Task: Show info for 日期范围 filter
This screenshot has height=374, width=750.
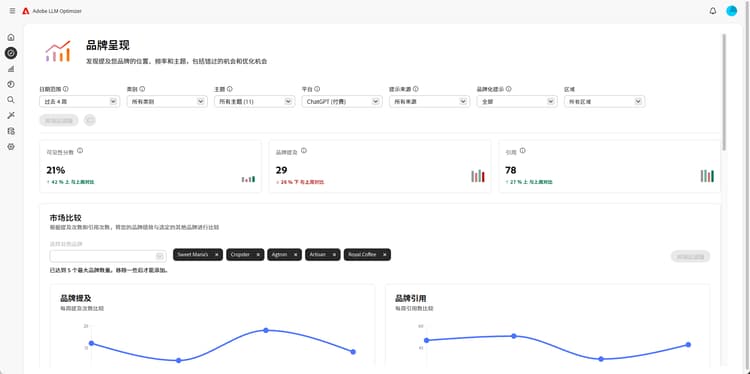Action: point(66,88)
